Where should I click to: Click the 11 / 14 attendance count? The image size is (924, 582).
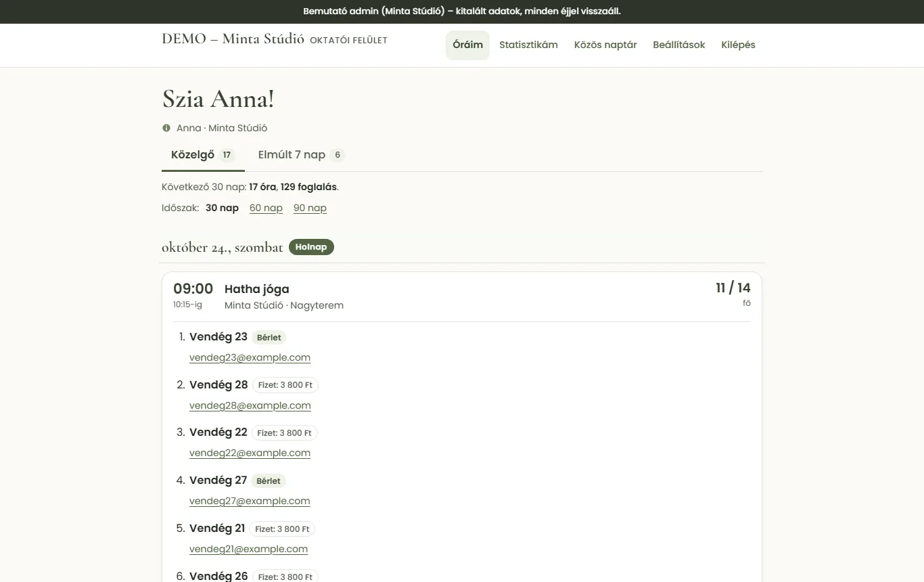point(733,288)
